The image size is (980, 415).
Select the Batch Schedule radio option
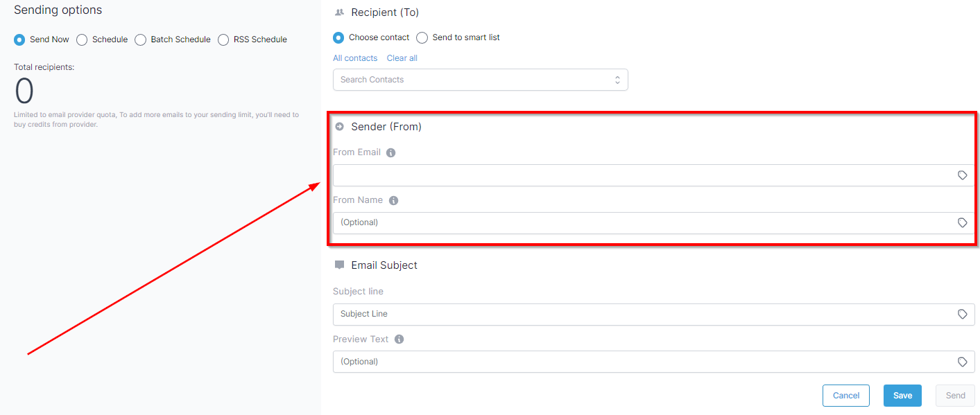coord(141,39)
